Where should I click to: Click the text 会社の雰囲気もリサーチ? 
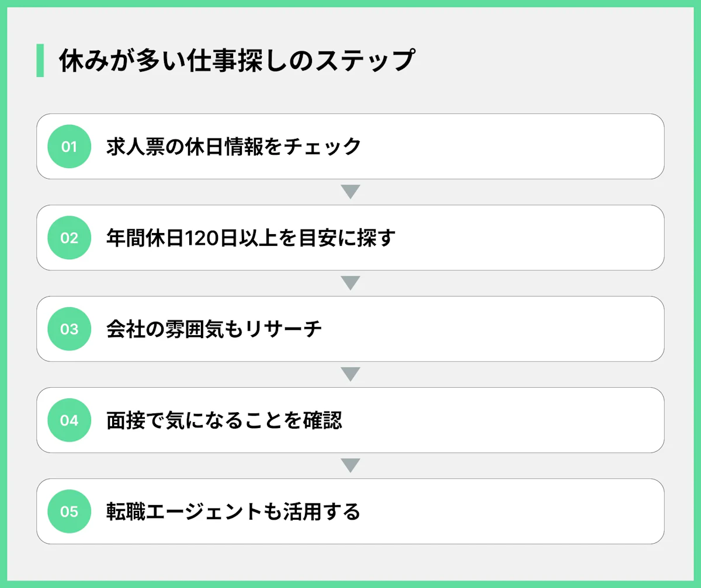tap(214, 329)
